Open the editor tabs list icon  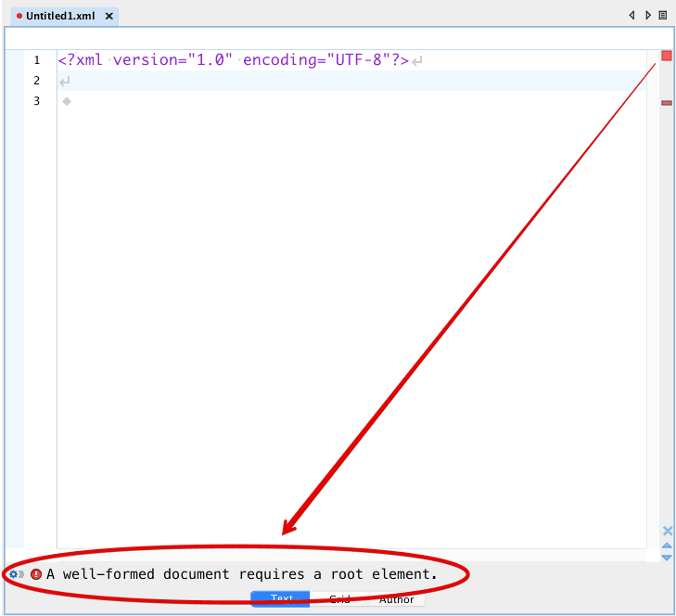pos(662,16)
